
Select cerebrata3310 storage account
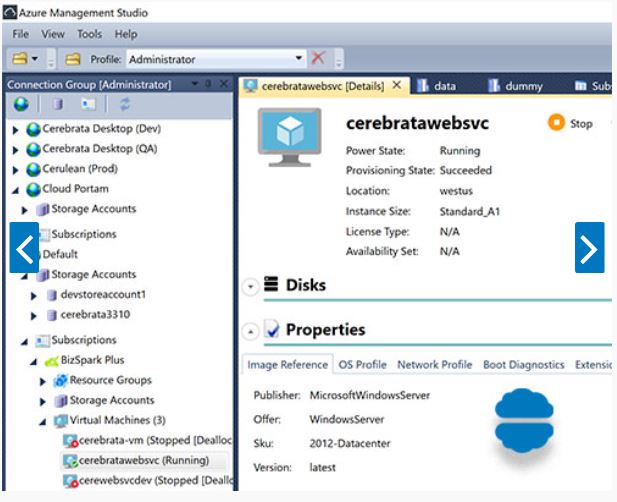tap(95, 314)
